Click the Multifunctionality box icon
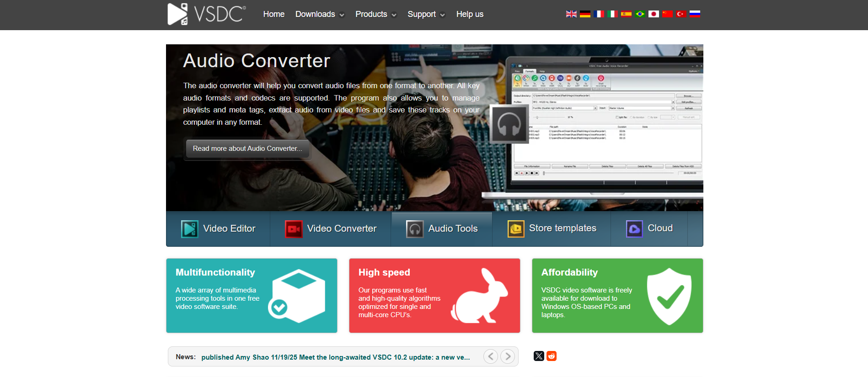The image size is (868, 377). 297,296
